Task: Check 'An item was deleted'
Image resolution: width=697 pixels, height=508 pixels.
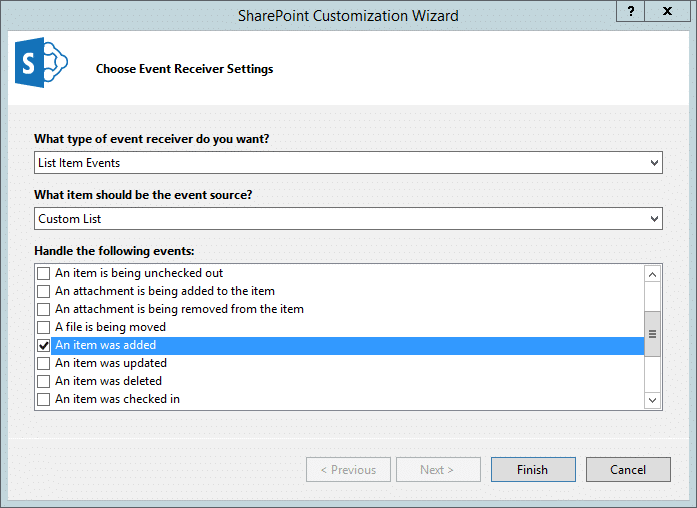Action: [x=44, y=381]
